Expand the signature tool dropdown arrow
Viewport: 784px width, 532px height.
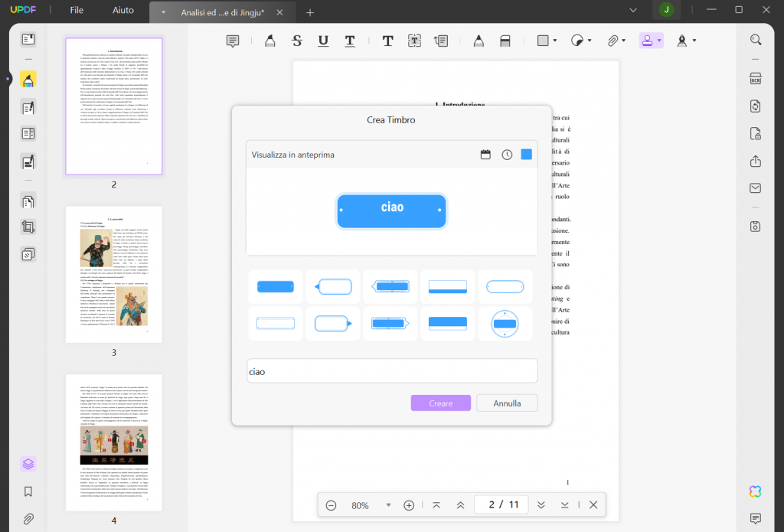[x=694, y=41]
